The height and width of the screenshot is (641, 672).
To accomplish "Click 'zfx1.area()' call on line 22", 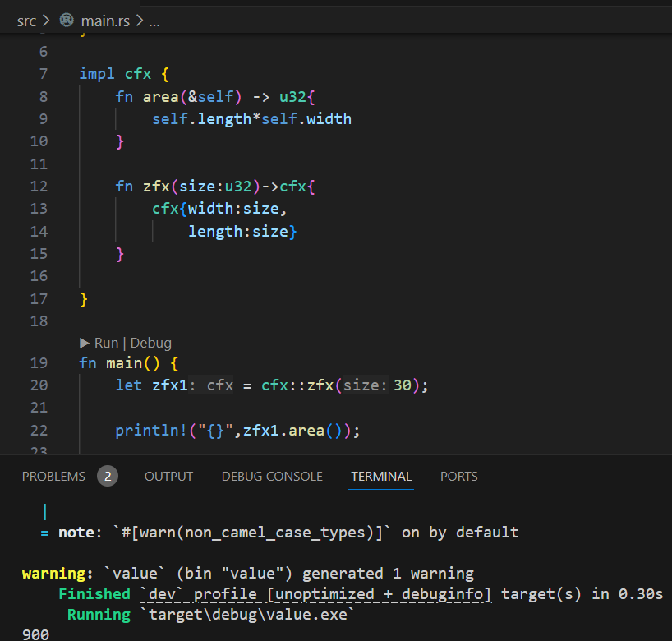I will pos(292,431).
